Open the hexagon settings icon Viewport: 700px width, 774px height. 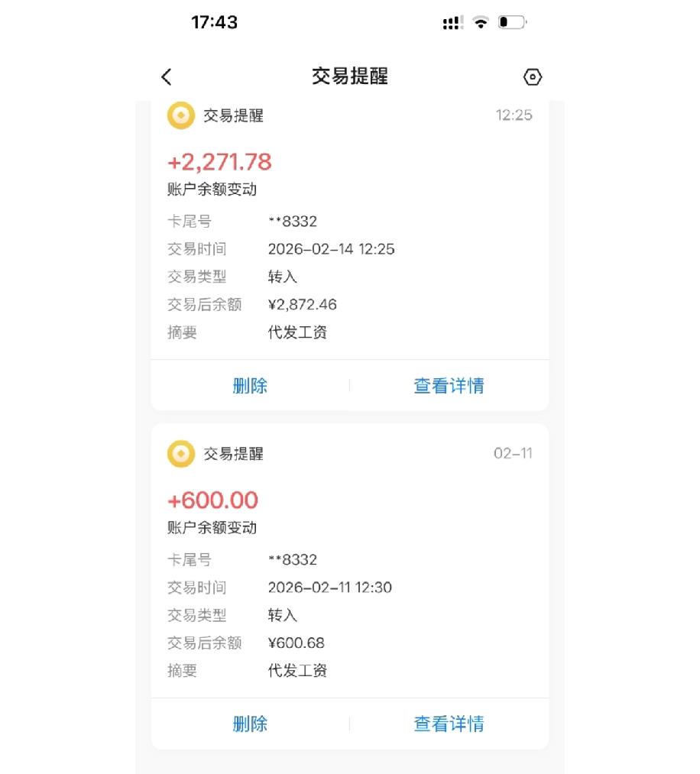pos(533,77)
